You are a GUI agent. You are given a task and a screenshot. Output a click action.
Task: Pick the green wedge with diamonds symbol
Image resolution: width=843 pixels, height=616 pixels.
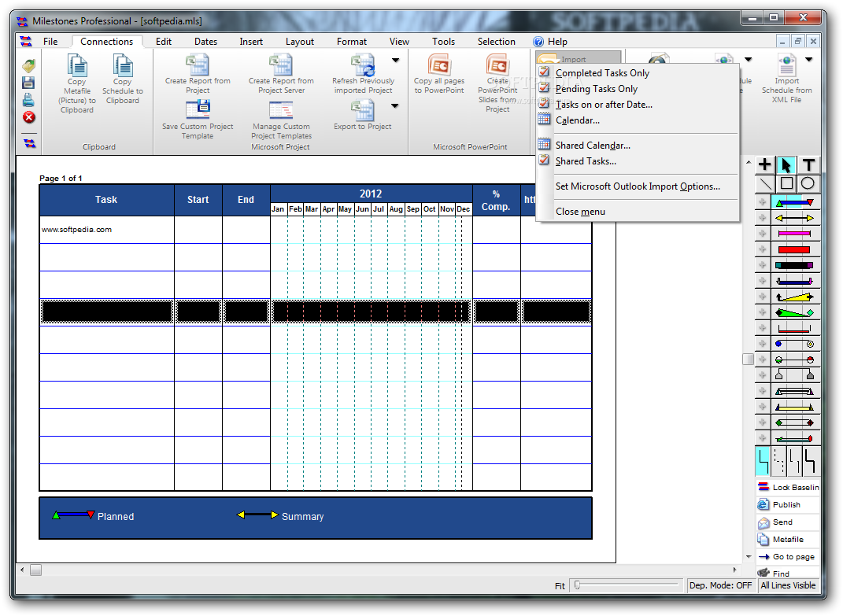pos(795,312)
